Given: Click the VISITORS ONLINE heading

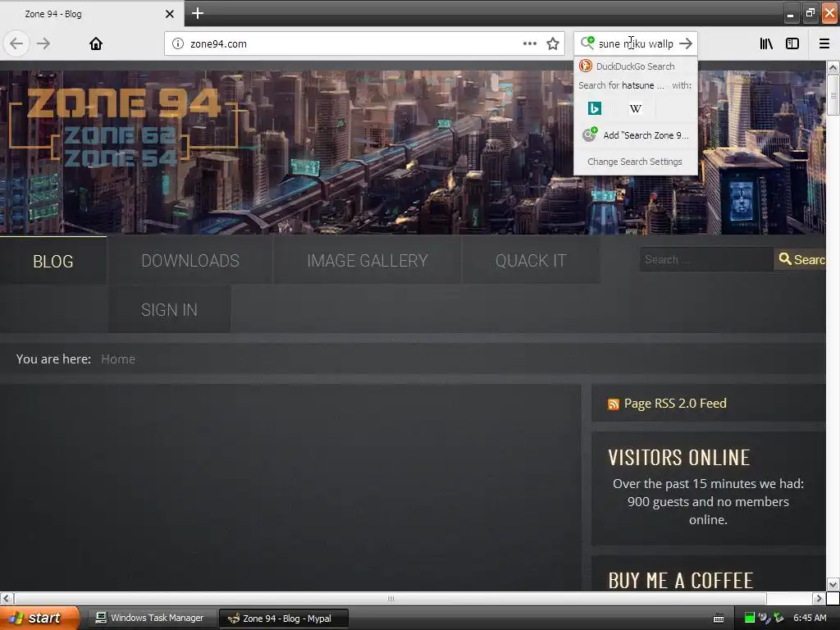Looking at the screenshot, I should pos(678,458).
